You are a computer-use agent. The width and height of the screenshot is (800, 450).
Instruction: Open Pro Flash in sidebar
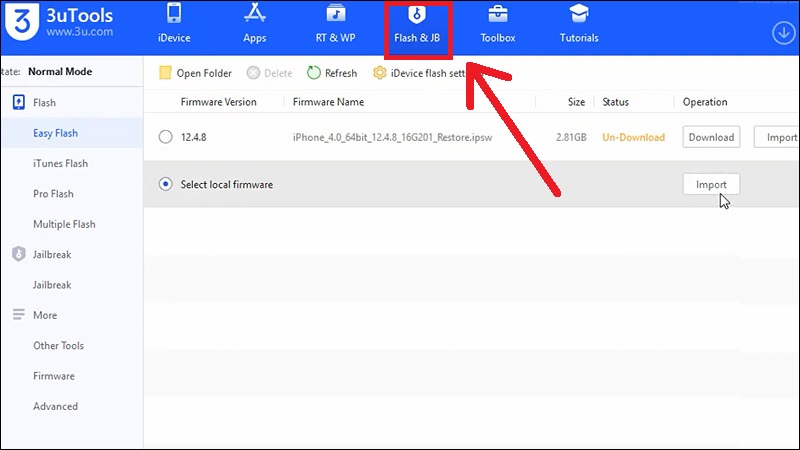(53, 193)
